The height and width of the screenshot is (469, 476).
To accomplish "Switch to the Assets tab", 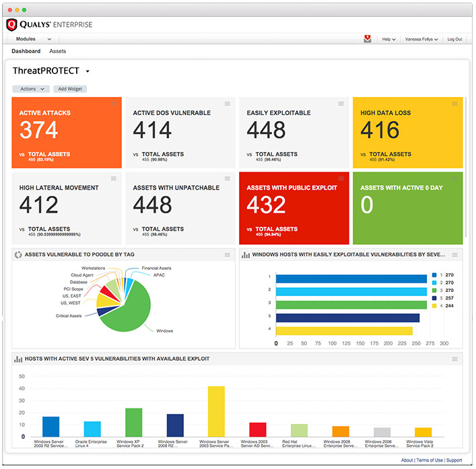I will tap(57, 51).
